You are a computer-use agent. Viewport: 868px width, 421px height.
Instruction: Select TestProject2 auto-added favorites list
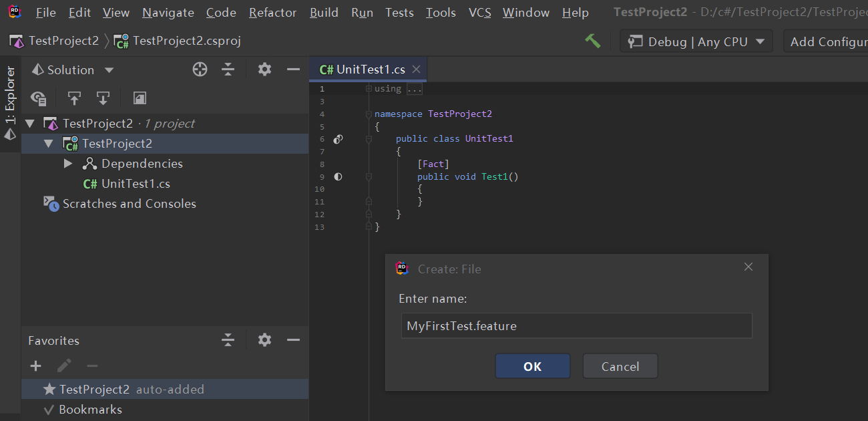tap(165, 390)
